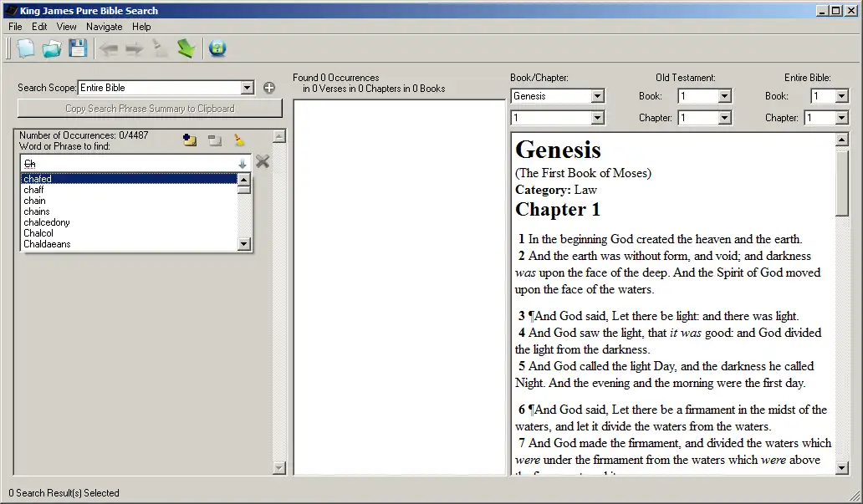Click the grayed back arrow in toolbar
863x504 pixels.
click(108, 49)
